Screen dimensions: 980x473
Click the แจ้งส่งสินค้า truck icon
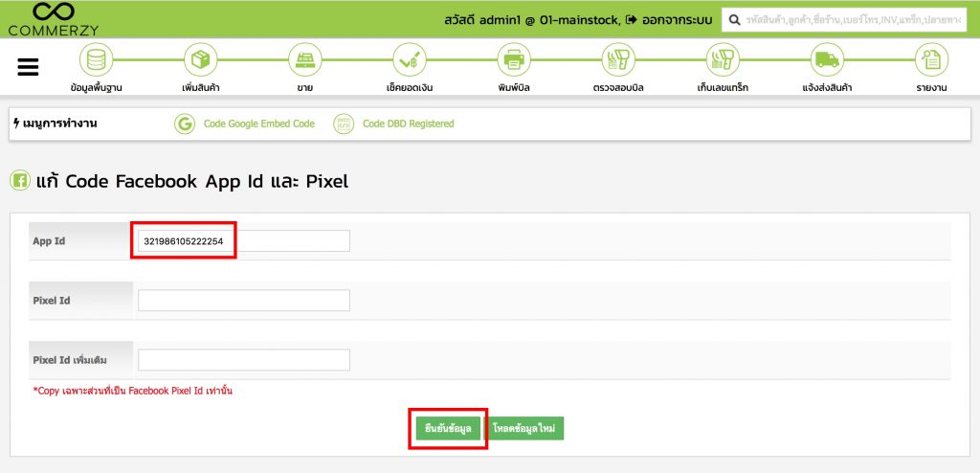[827, 60]
